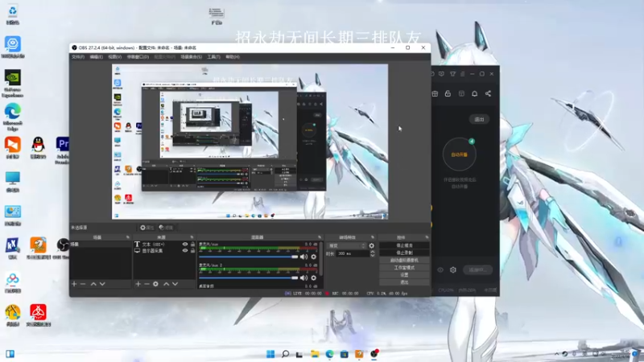
Task: Click Properties button above Sources panel
Action: point(147,228)
